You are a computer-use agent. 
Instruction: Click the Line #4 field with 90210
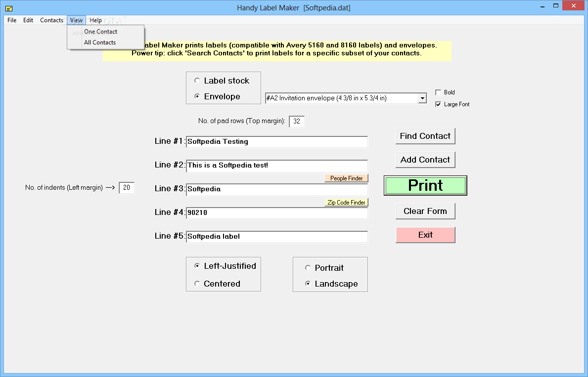click(x=277, y=213)
